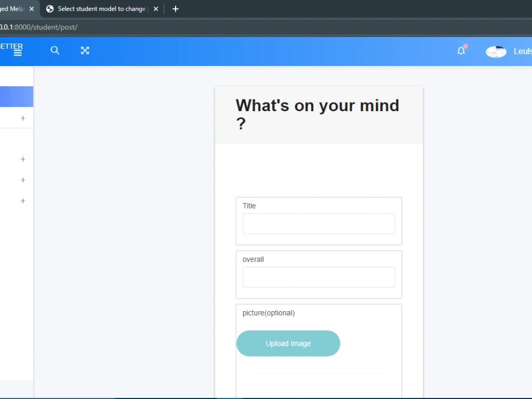
Task: Expand the first sidebar plus item
Action: click(x=23, y=118)
